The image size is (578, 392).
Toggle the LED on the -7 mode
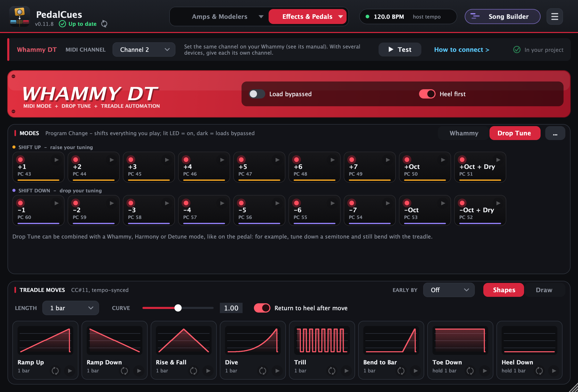tap(352, 203)
